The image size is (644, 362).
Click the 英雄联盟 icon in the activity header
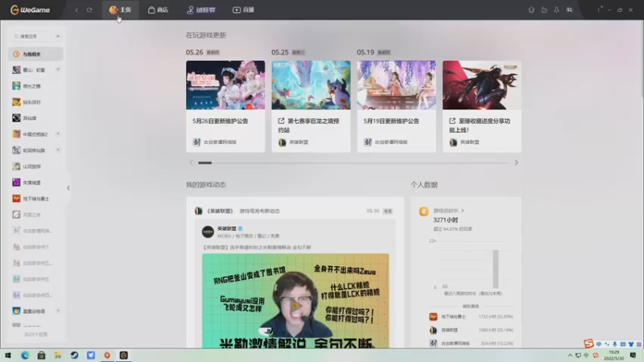pos(198,211)
